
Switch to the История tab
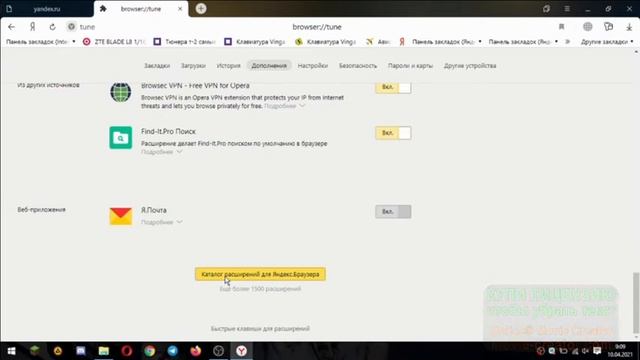click(229, 66)
